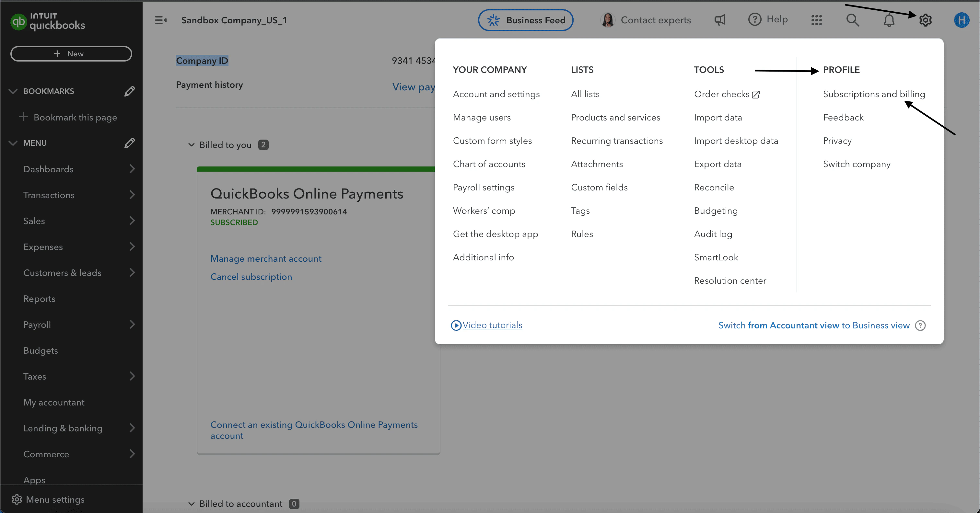Open Subscriptions and billing
980x513 pixels.
coord(873,94)
